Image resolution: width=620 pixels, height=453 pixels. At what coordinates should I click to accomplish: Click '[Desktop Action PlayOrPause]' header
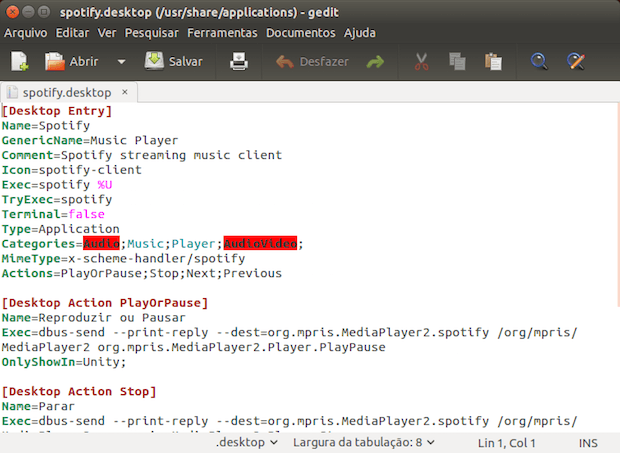(105, 303)
